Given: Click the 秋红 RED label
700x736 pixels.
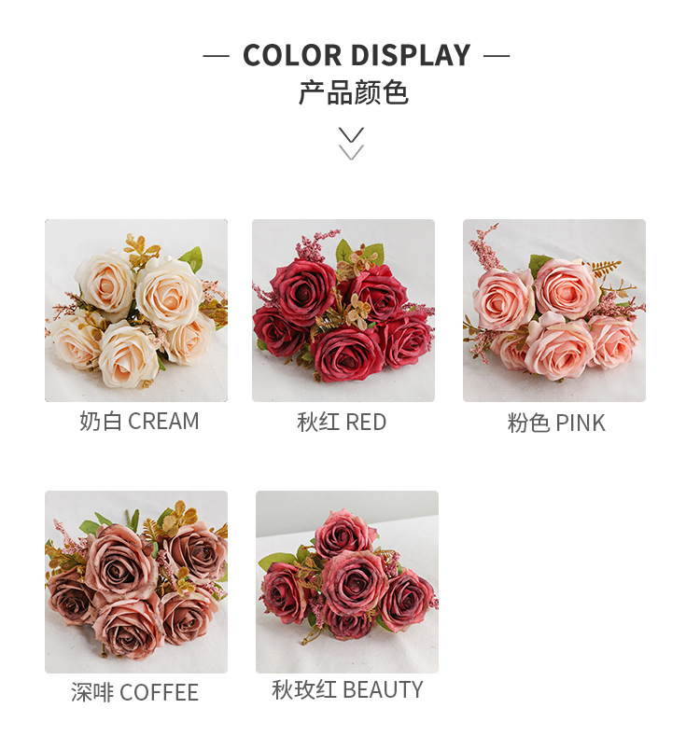Looking at the screenshot, I should tap(342, 422).
